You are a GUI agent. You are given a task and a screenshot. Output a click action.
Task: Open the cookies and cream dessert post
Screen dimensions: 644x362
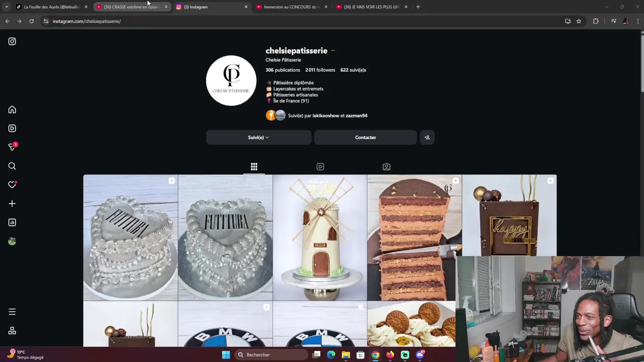coord(411,324)
